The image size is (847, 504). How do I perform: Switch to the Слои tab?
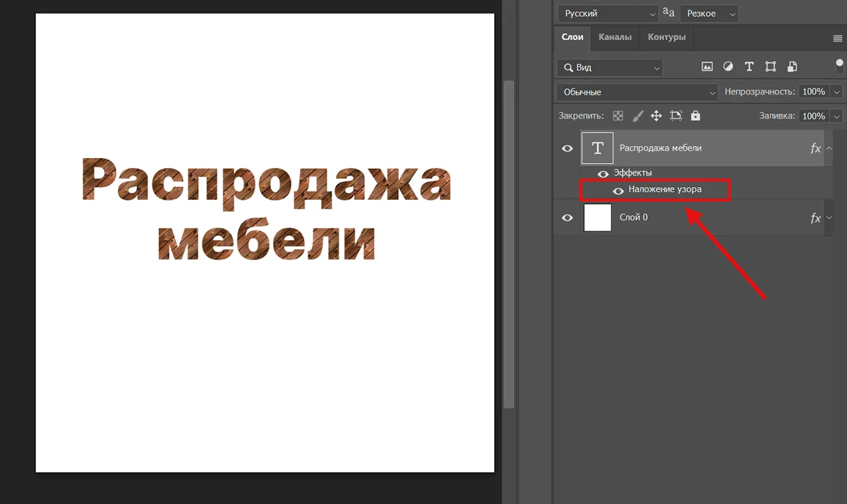tap(572, 37)
